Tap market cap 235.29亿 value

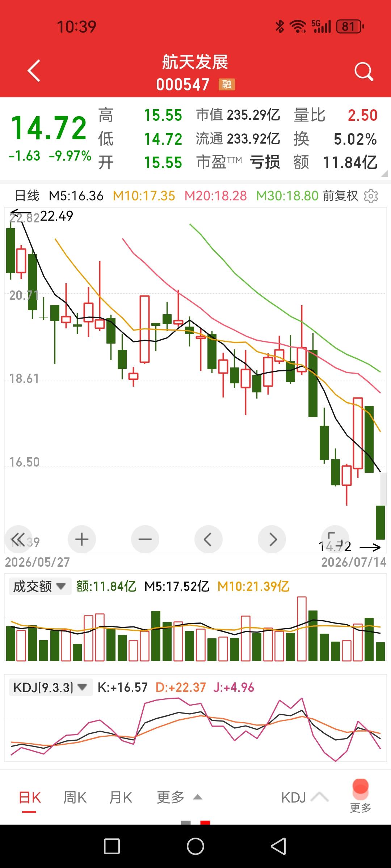coord(253,115)
